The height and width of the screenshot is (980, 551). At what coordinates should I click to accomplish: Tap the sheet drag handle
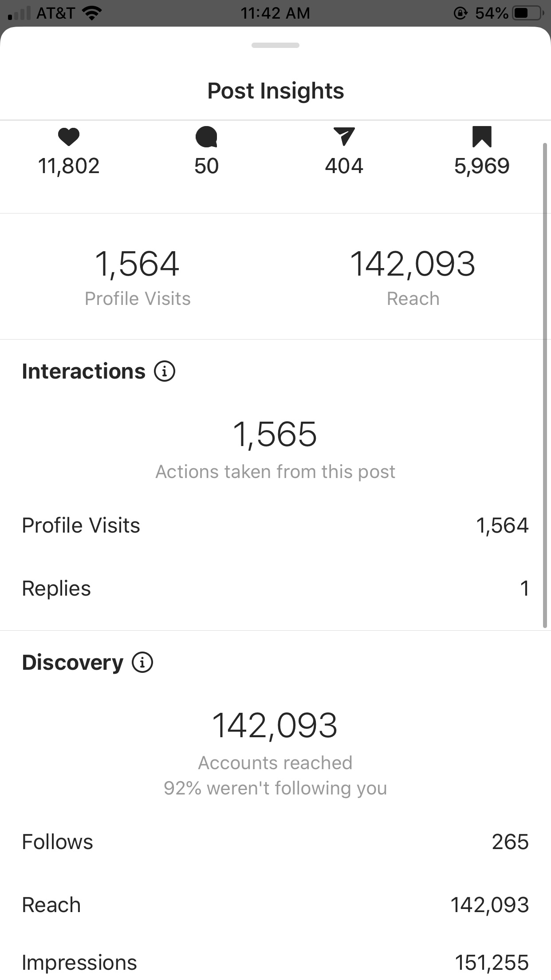[x=275, y=45]
